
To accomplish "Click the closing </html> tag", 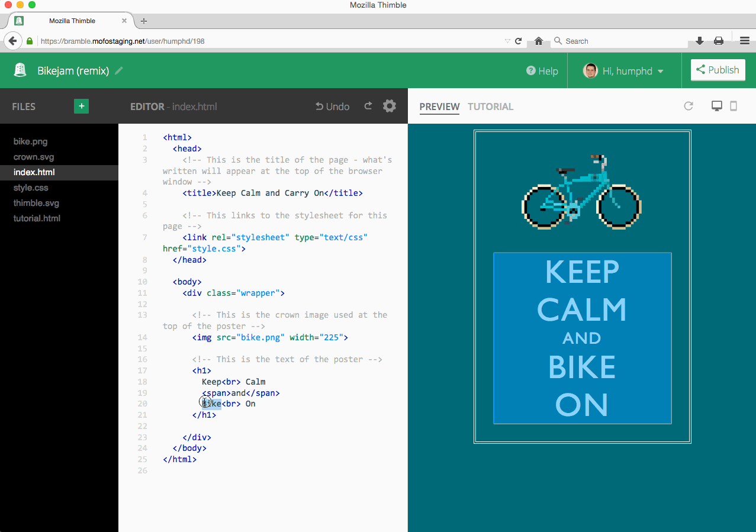I will (x=179, y=459).
